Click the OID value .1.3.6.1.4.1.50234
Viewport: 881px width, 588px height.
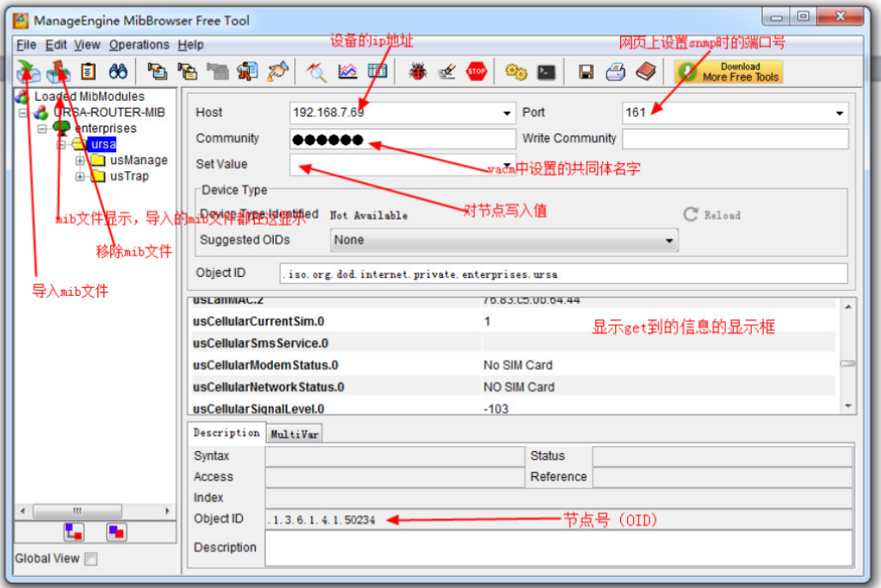point(322,520)
